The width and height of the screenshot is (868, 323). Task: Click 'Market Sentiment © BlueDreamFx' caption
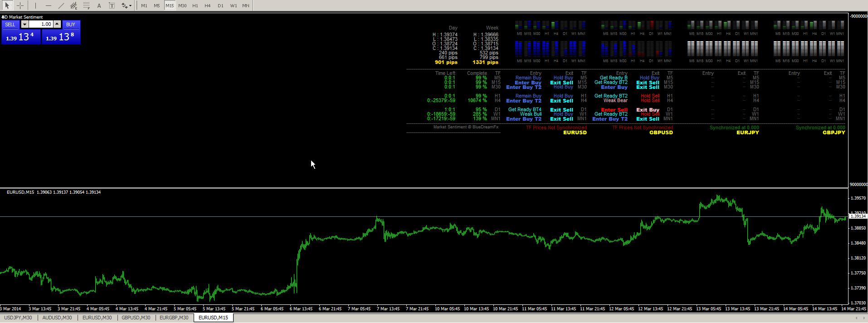466,127
